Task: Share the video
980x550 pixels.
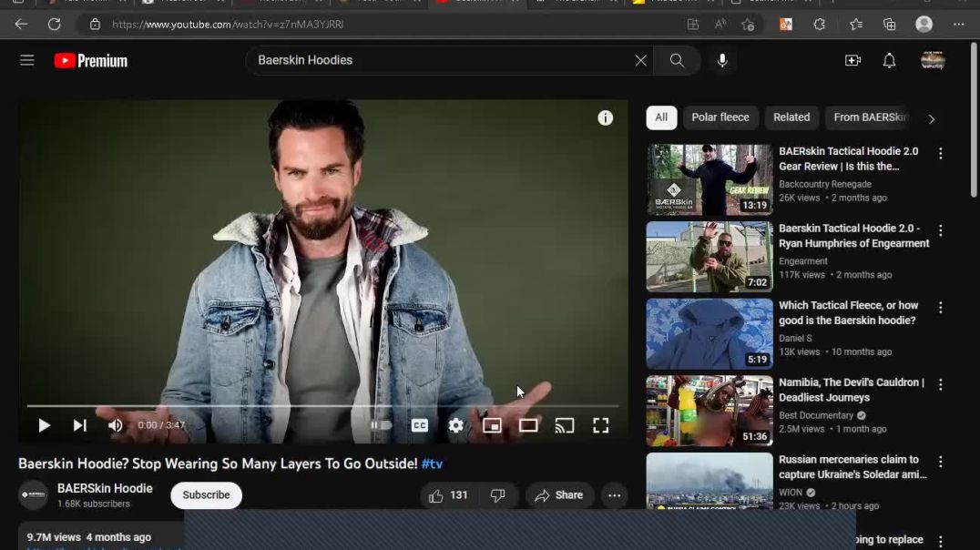Action: tap(558, 495)
